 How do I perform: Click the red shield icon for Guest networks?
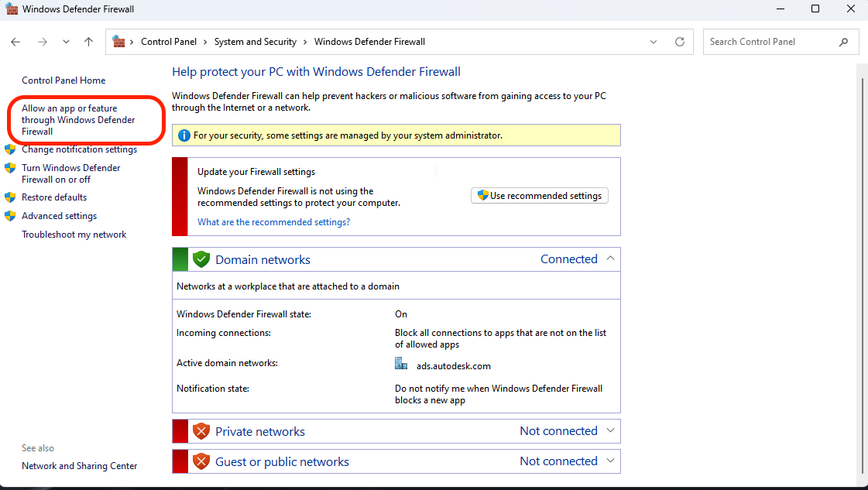pyautogui.click(x=201, y=461)
